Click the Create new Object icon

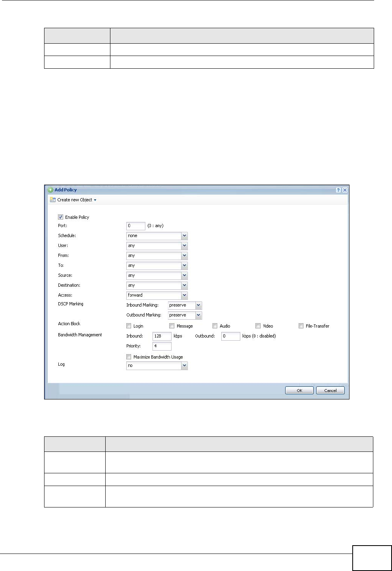pyautogui.click(x=52, y=200)
